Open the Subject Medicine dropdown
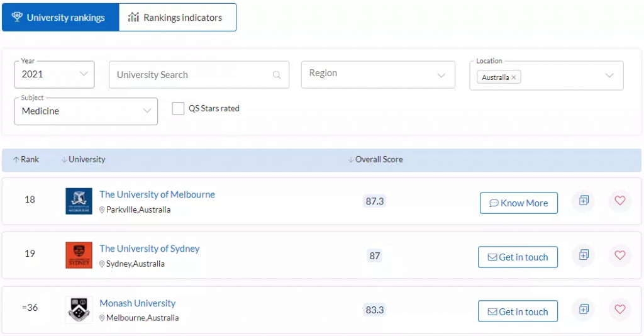644x336 pixels. (86, 111)
